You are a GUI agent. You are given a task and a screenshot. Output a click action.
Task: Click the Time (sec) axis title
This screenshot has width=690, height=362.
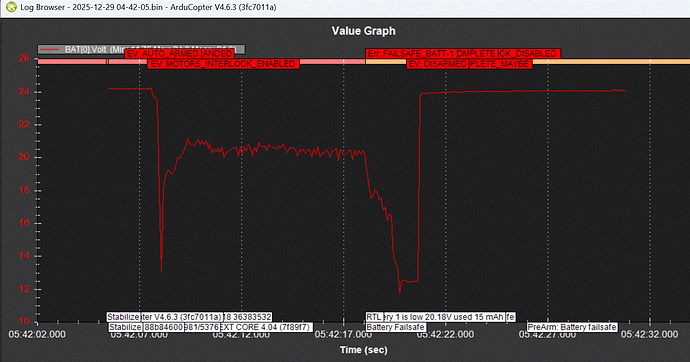coord(363,350)
